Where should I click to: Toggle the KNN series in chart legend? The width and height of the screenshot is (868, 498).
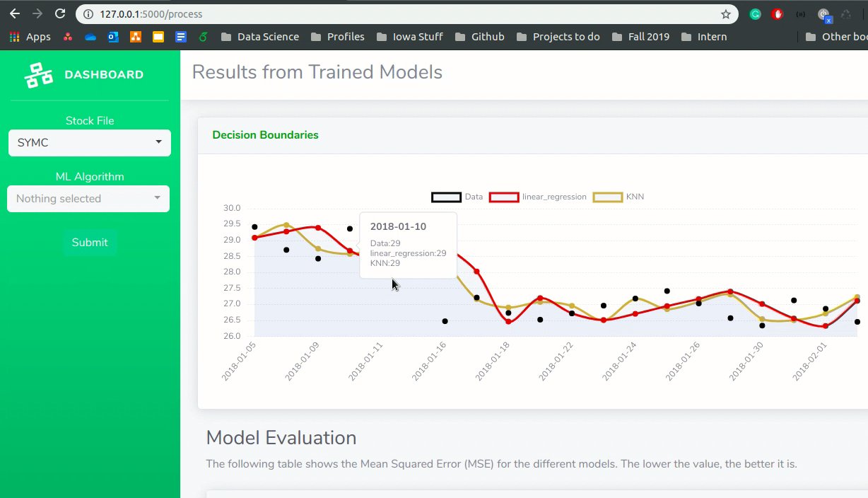click(x=618, y=197)
